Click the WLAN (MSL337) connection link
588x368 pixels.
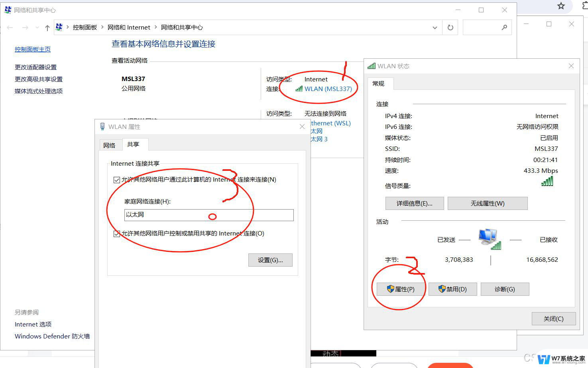tap(328, 89)
